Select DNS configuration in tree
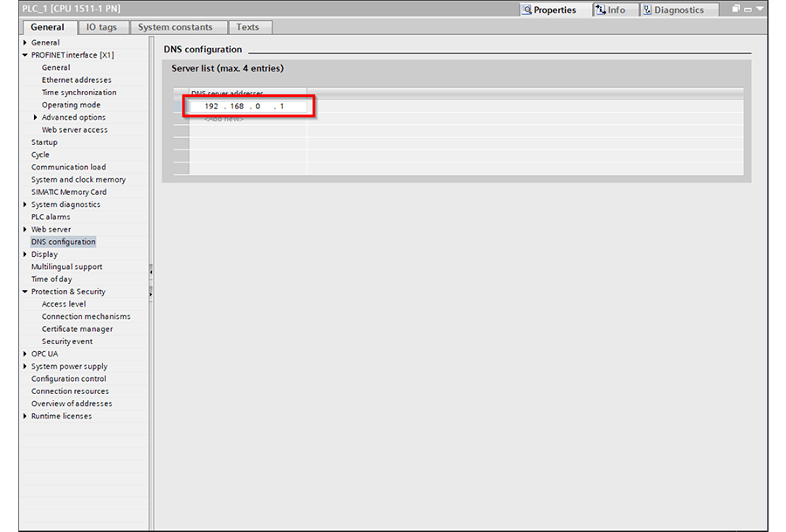Viewport: 786px width, 532px height. 63,242
